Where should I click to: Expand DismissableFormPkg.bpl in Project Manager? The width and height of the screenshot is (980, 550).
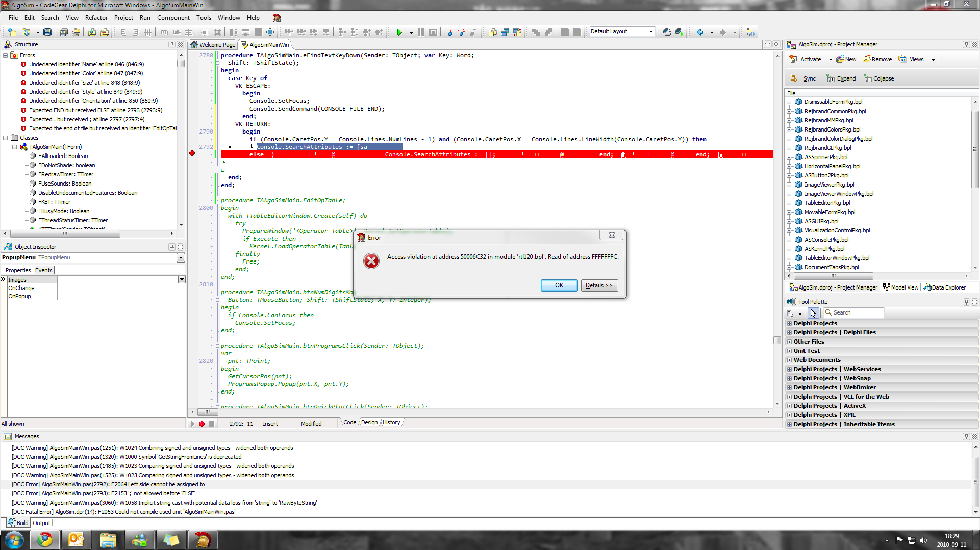(x=789, y=102)
